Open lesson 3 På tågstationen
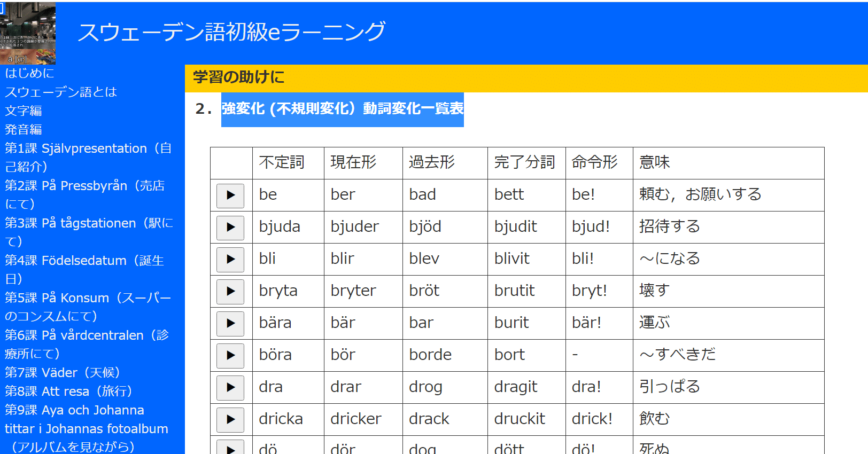The height and width of the screenshot is (454, 868). tap(89, 223)
